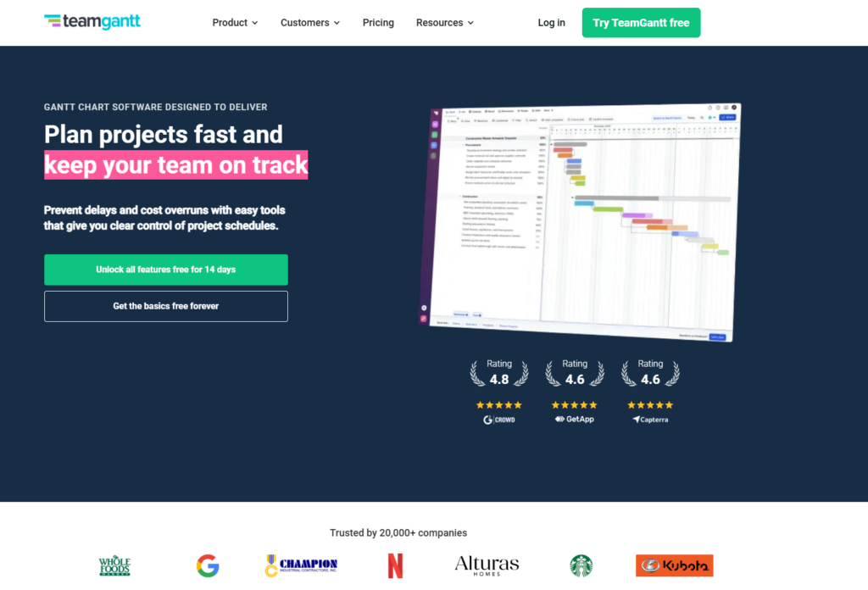The image size is (868, 590).
Task: Click the TeamGantt logo
Action: 92,22
